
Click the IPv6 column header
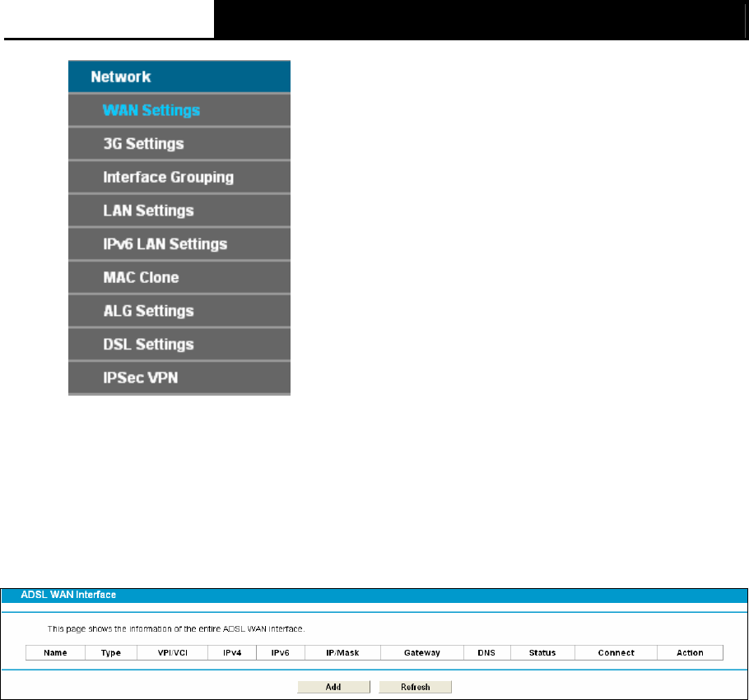(281, 653)
